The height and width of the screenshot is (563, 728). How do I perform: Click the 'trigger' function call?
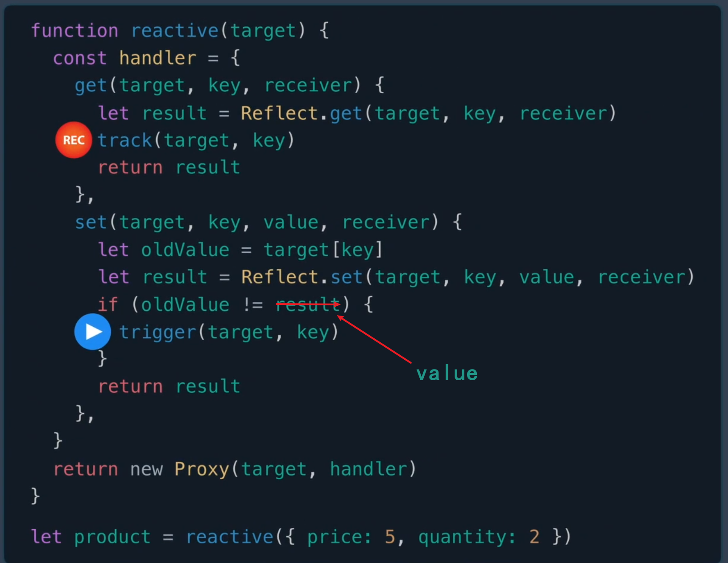(x=158, y=333)
